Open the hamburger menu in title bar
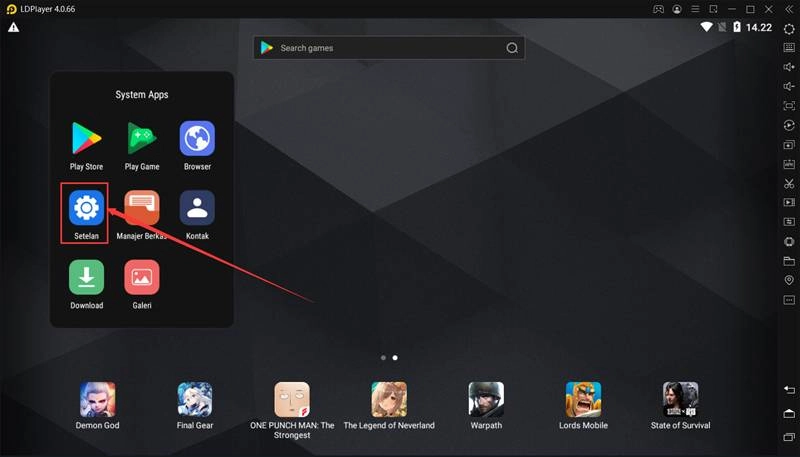 (x=695, y=9)
